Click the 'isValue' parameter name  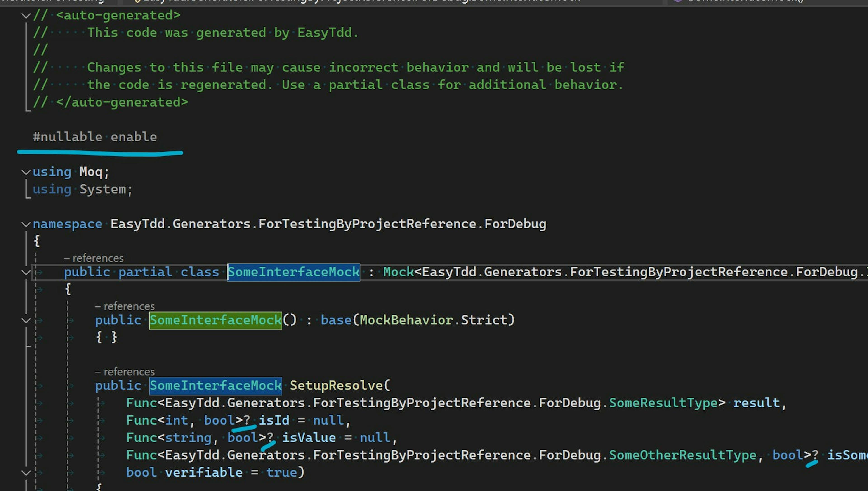[x=309, y=438]
